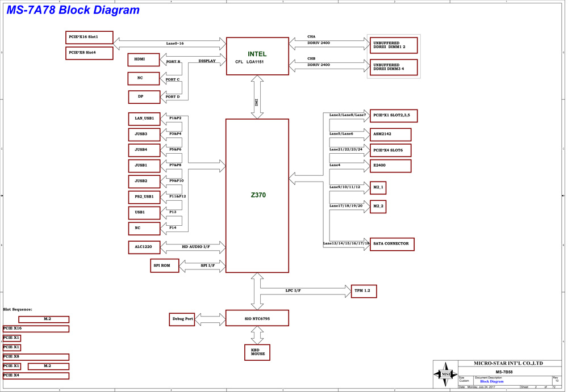Select the SATA CONNECTOR block
The width and height of the screenshot is (568, 392).
[x=392, y=245]
